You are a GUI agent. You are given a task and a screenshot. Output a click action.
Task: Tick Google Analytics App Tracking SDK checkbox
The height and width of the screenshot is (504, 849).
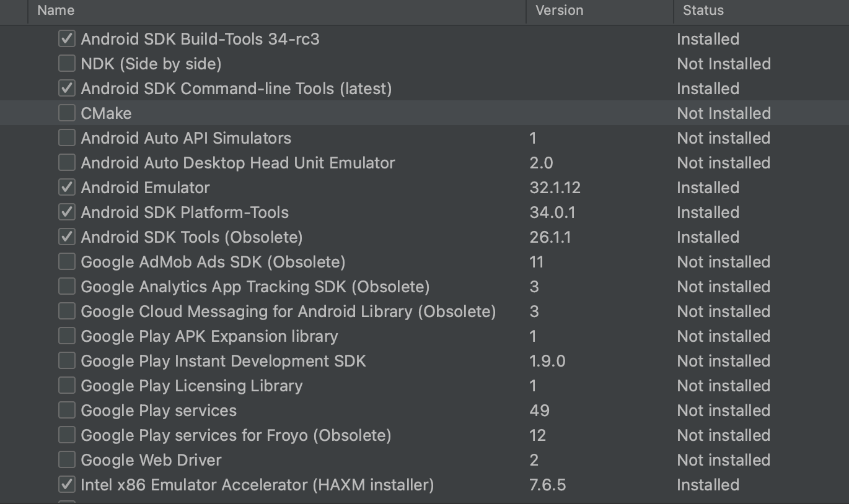pyautogui.click(x=67, y=287)
